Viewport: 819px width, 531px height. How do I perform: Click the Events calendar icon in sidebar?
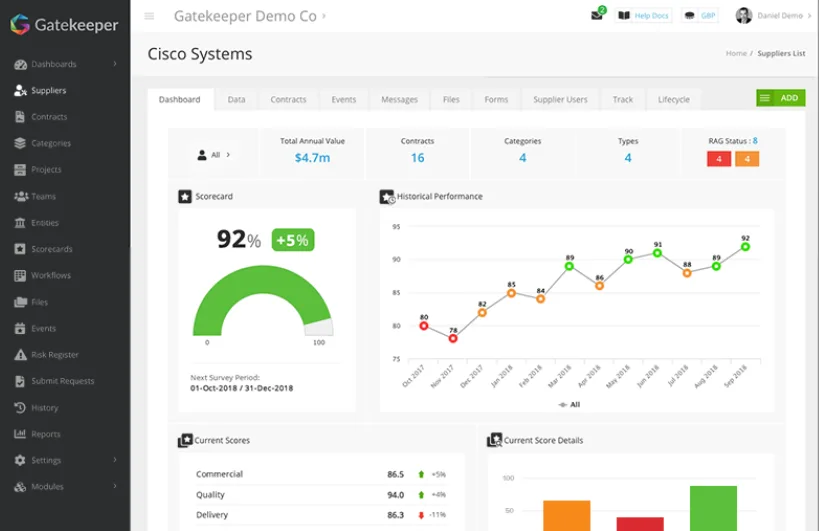tap(20, 328)
